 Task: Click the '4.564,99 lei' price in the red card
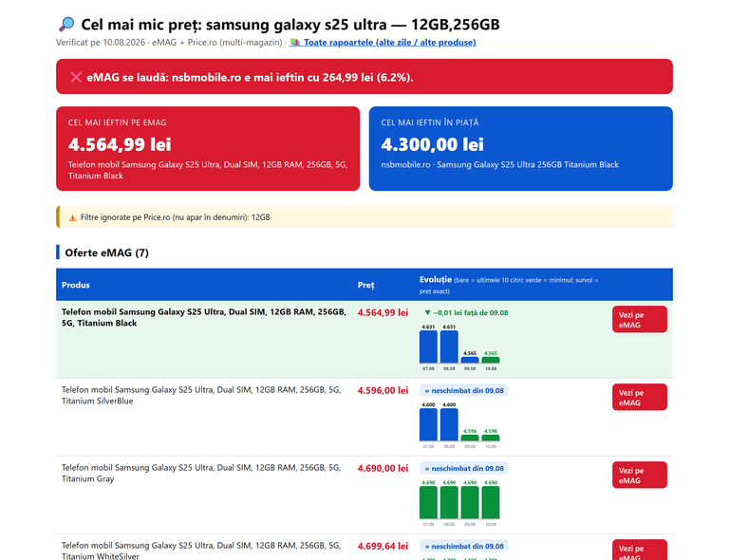120,144
